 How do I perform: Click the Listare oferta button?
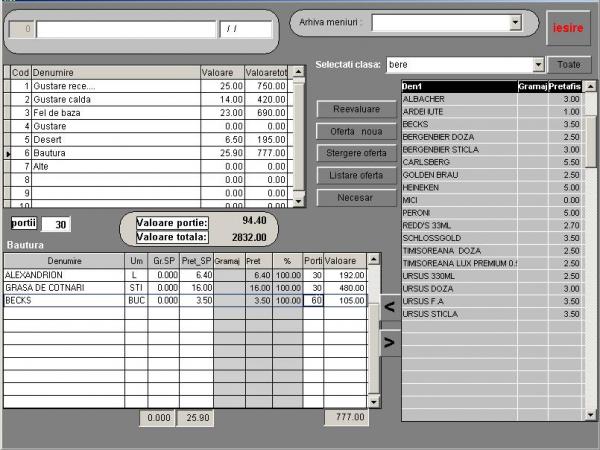356,176
